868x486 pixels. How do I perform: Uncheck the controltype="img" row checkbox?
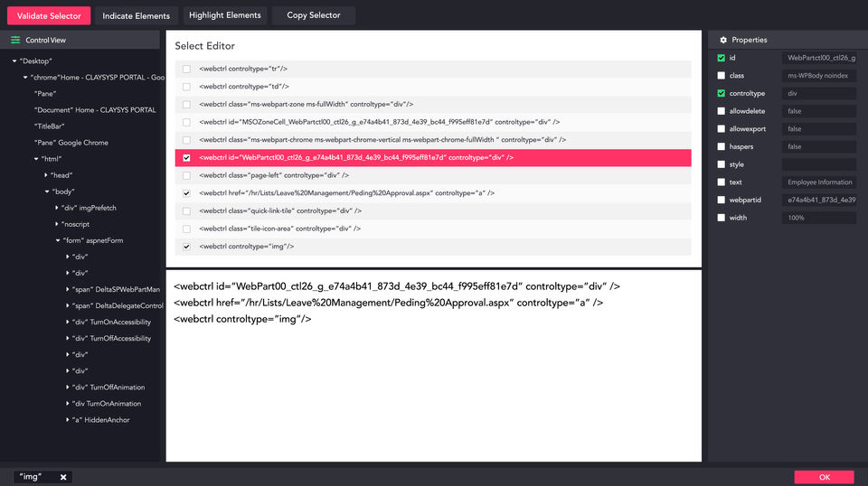coord(186,246)
